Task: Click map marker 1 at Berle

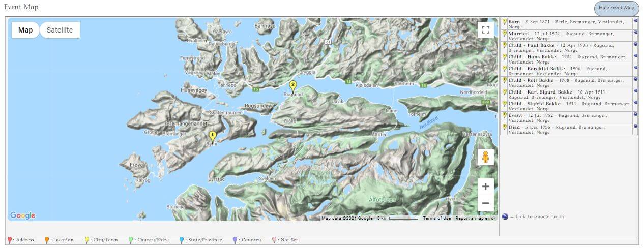Action: coord(213,136)
